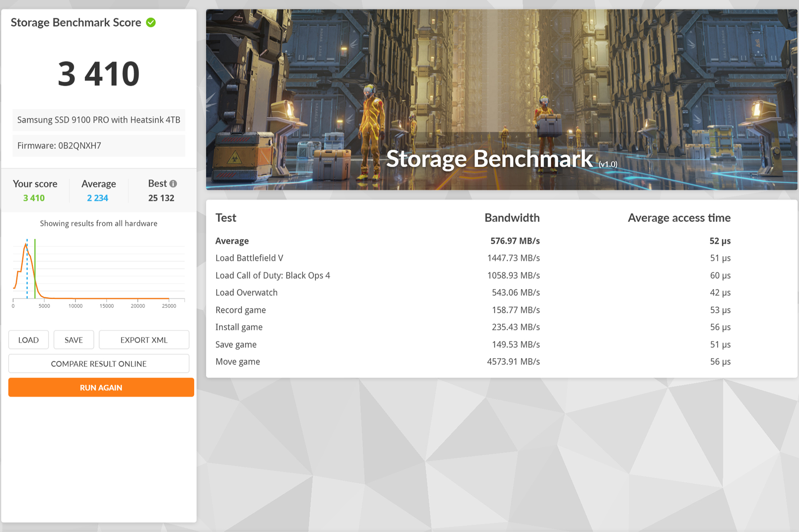Click the Average access time column header
Viewport: 799px width, 532px height.
(x=679, y=218)
